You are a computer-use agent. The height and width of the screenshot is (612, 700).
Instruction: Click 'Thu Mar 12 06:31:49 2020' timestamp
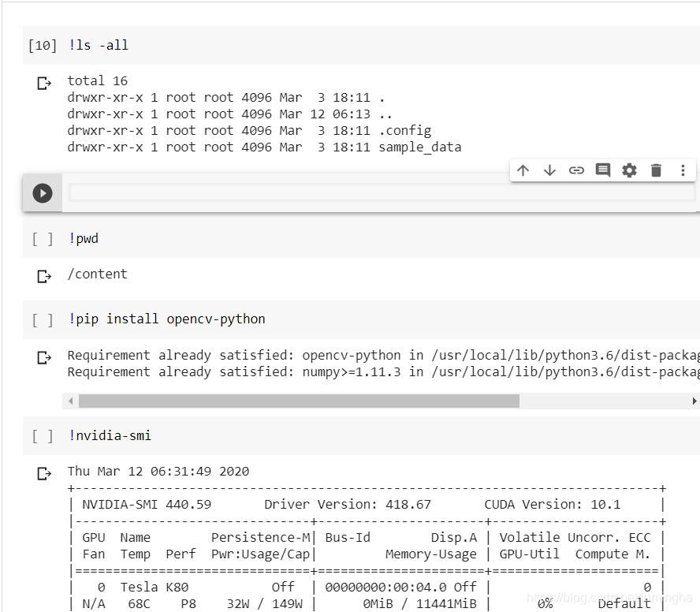[x=158, y=472]
